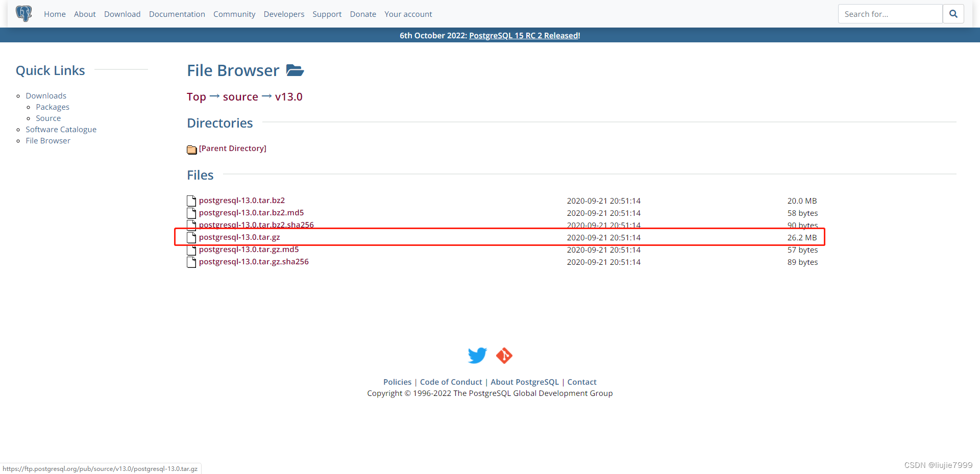Click the Directories heading

click(x=220, y=123)
